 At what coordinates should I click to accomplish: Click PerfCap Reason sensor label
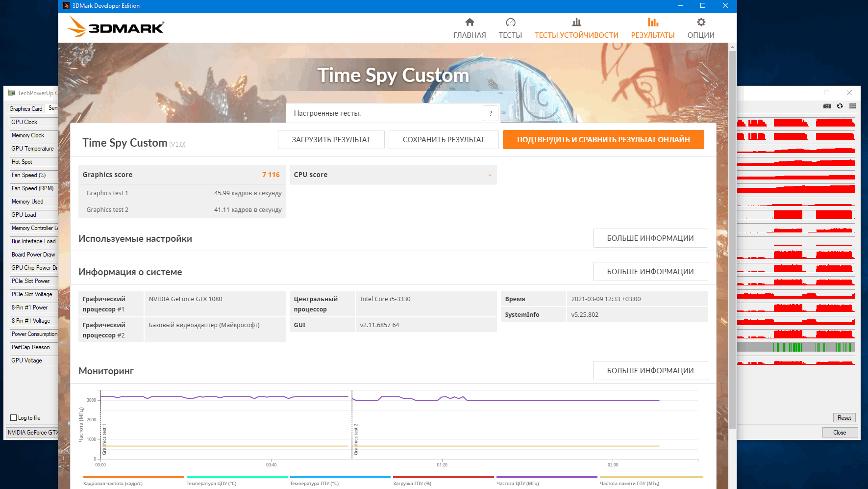pyautogui.click(x=33, y=347)
